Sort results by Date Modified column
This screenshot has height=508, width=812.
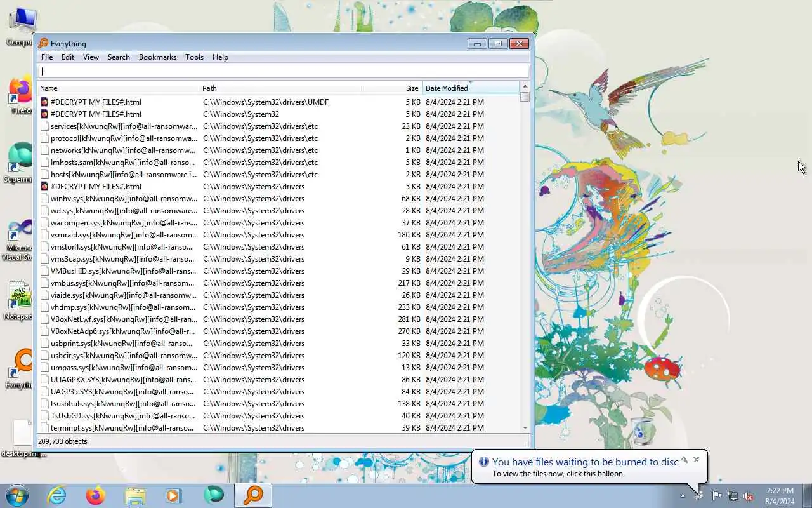pyautogui.click(x=470, y=88)
